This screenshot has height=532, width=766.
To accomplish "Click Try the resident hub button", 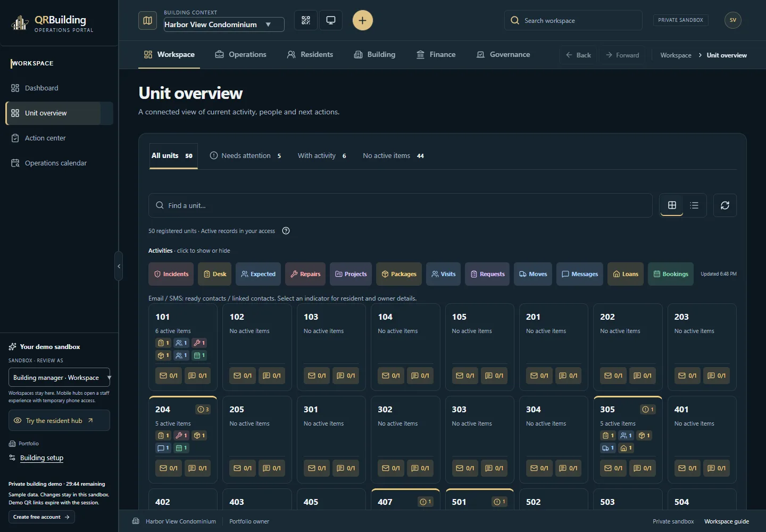I will [60, 420].
